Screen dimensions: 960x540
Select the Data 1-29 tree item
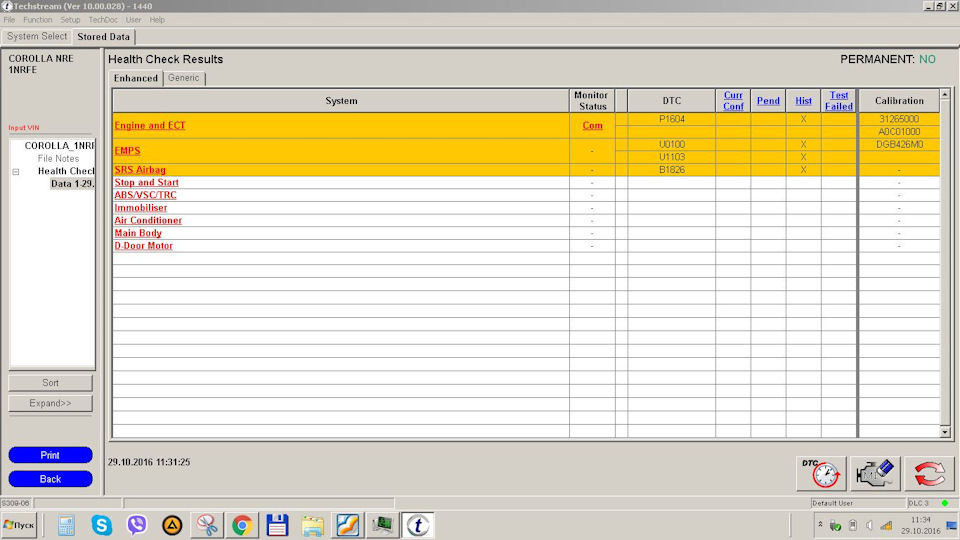click(72, 184)
